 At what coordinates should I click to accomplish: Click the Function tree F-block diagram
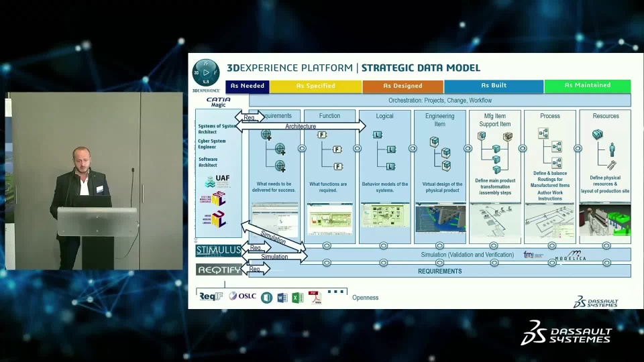330,151
